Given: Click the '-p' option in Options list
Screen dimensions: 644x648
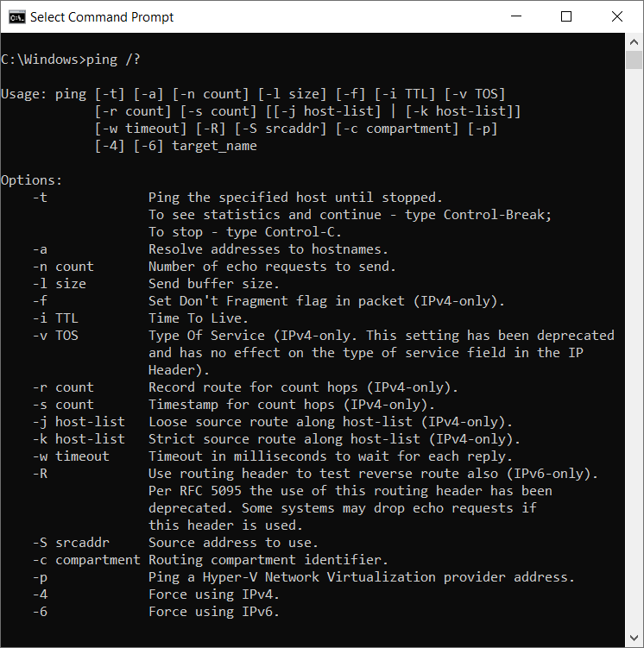Looking at the screenshot, I should point(40,577).
